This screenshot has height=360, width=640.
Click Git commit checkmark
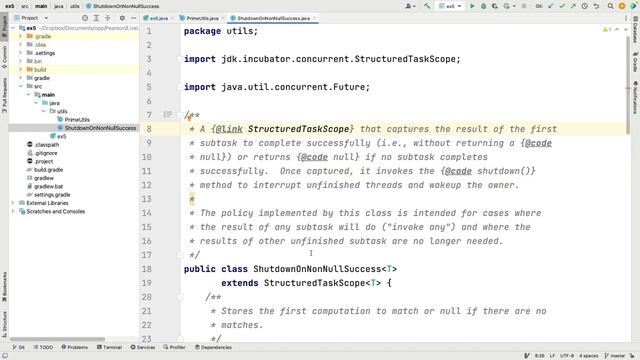(x=562, y=6)
